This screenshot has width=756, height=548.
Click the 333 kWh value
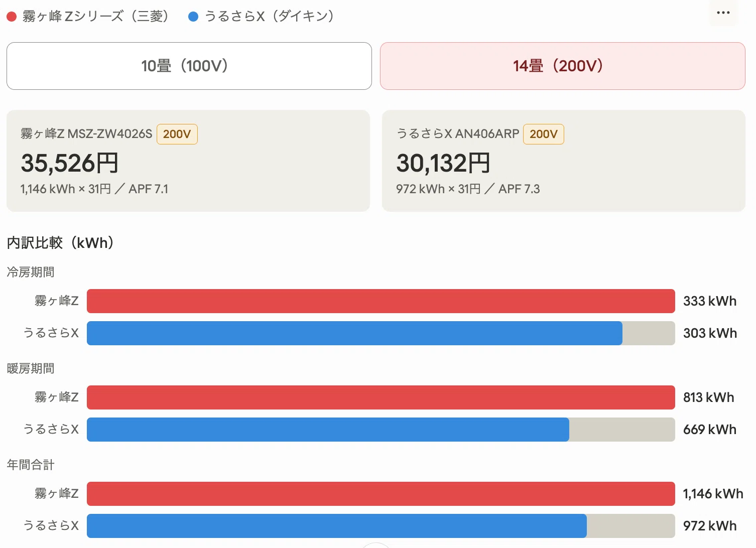[710, 301]
